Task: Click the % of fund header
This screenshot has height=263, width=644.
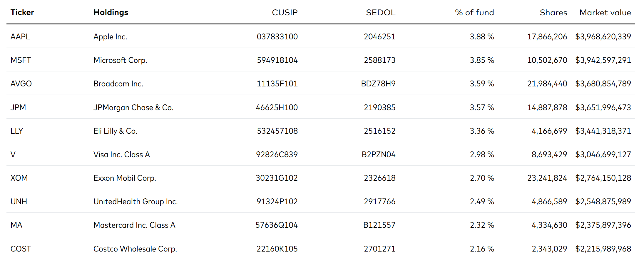Action: click(x=474, y=12)
